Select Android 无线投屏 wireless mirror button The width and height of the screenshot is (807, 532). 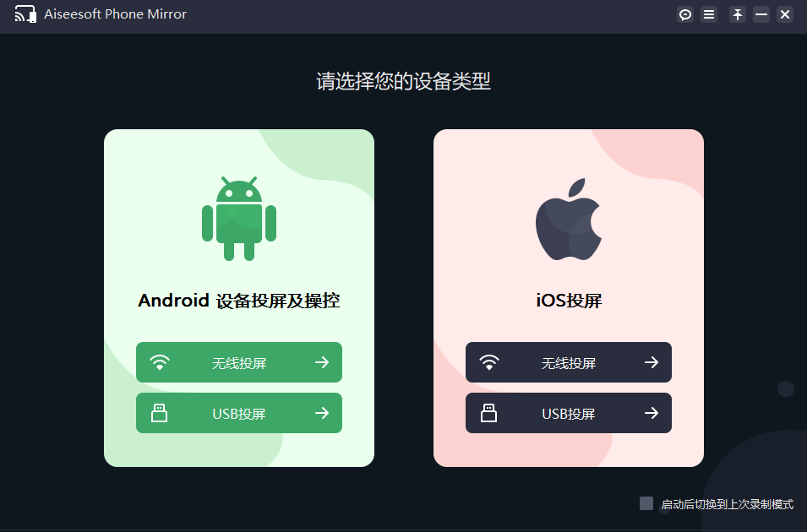tap(239, 362)
